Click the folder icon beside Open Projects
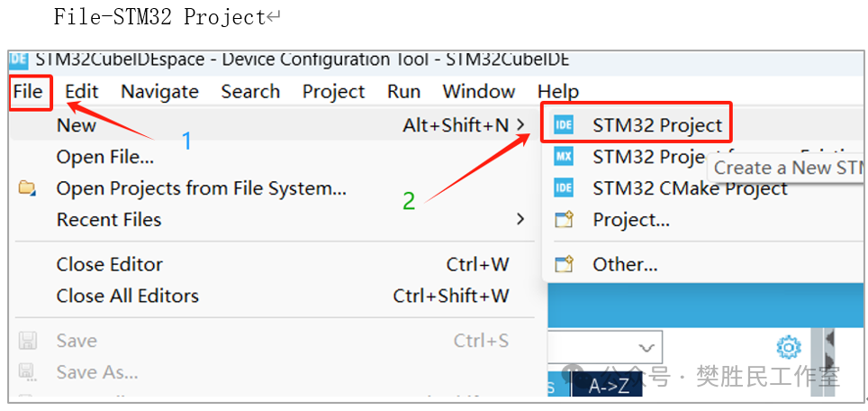The height and width of the screenshot is (411, 868). click(27, 187)
